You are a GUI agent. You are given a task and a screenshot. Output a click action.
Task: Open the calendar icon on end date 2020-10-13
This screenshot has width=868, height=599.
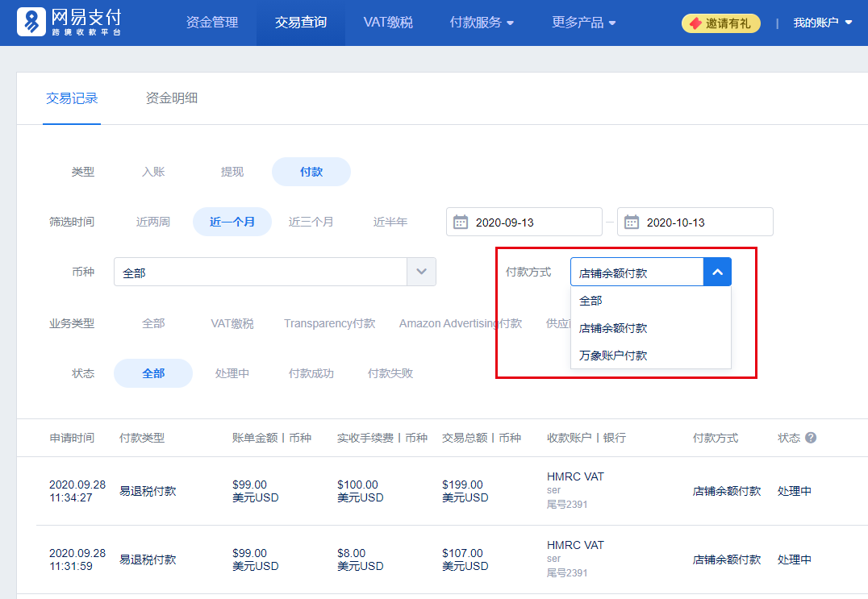click(x=632, y=222)
